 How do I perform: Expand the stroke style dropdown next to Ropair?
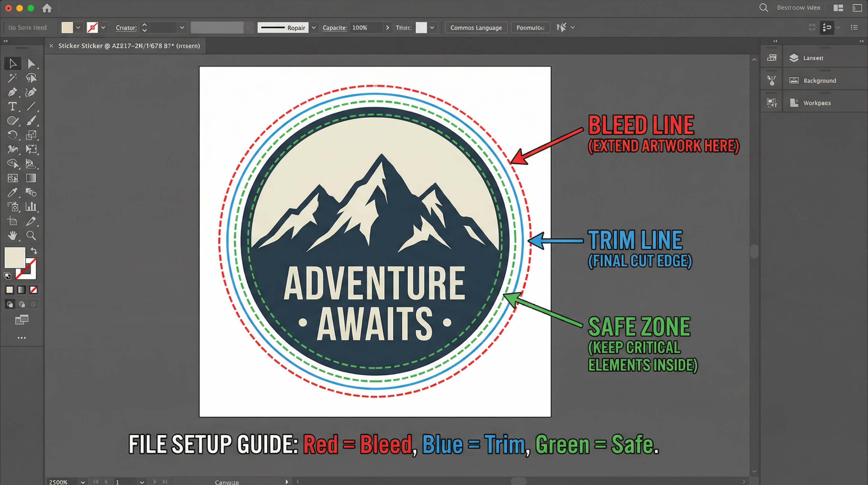point(313,27)
